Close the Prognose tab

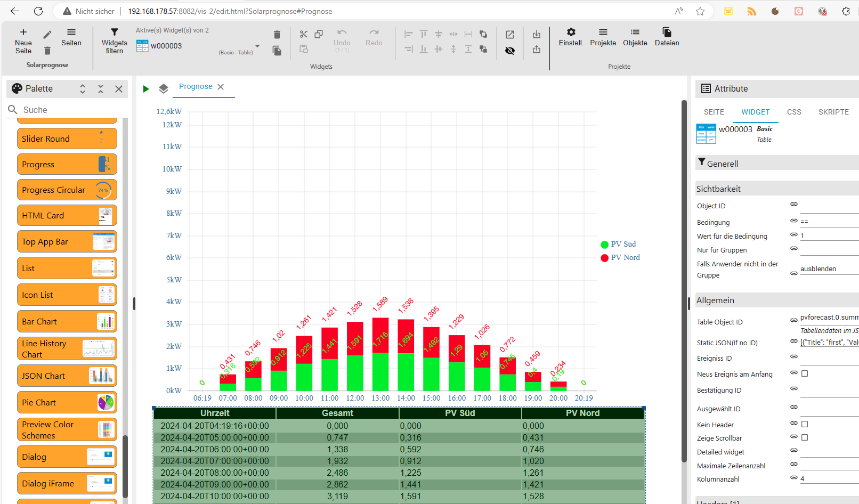coord(221,86)
